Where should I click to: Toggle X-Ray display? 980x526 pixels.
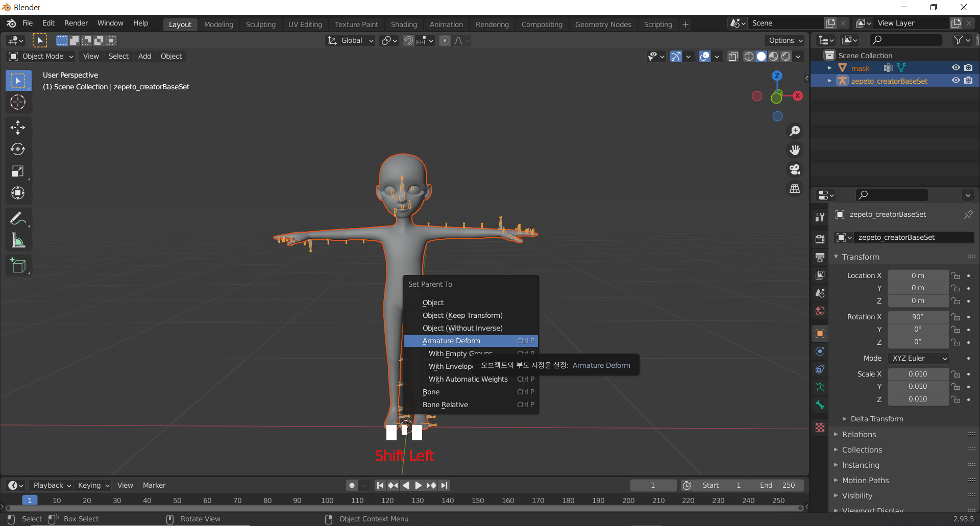pos(733,57)
